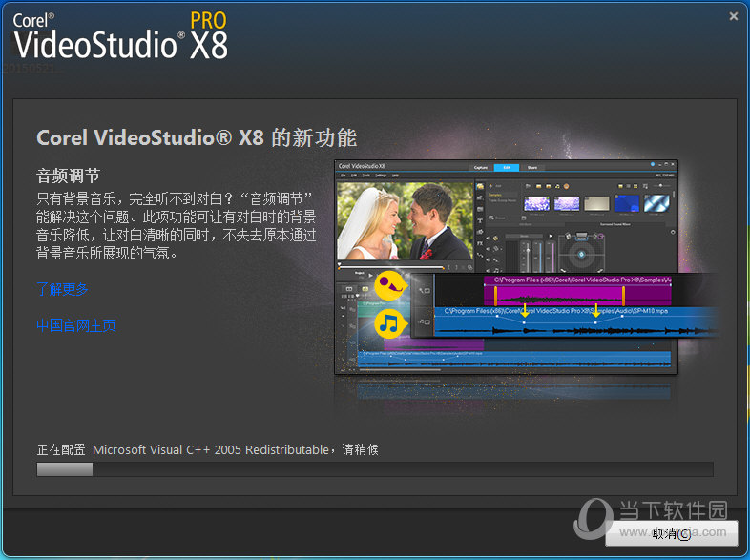Close the installer window with X
This screenshot has width=750, height=560.
coord(733,16)
